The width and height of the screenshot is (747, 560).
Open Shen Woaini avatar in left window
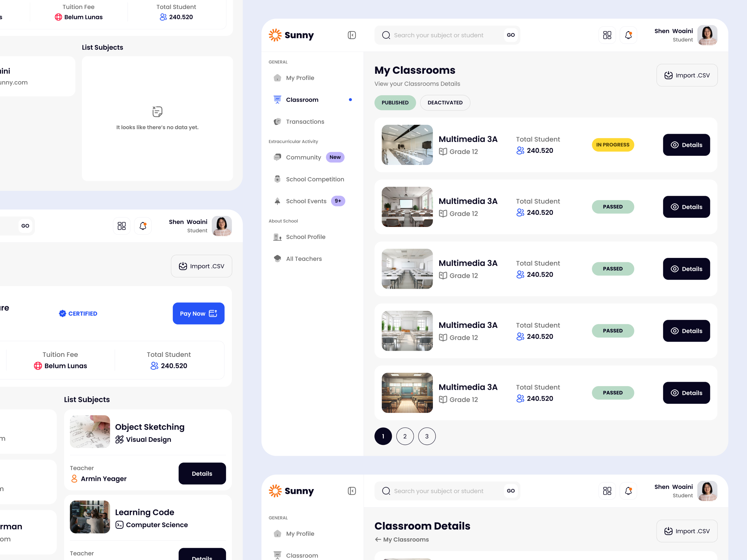tap(222, 226)
